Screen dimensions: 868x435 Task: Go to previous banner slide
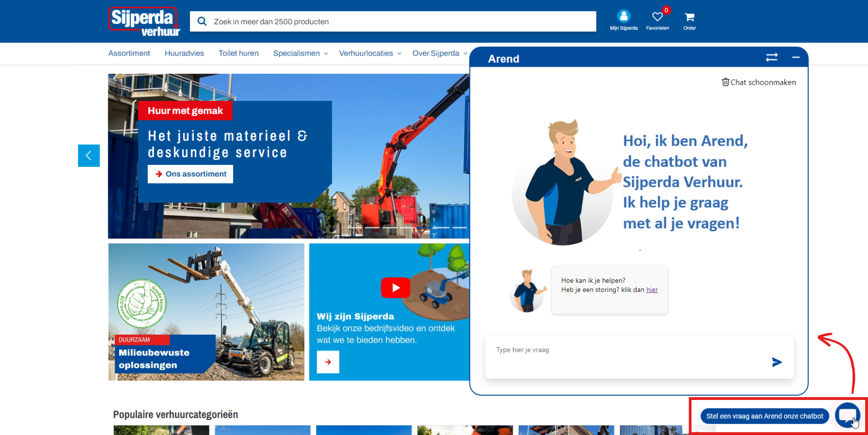coord(89,156)
